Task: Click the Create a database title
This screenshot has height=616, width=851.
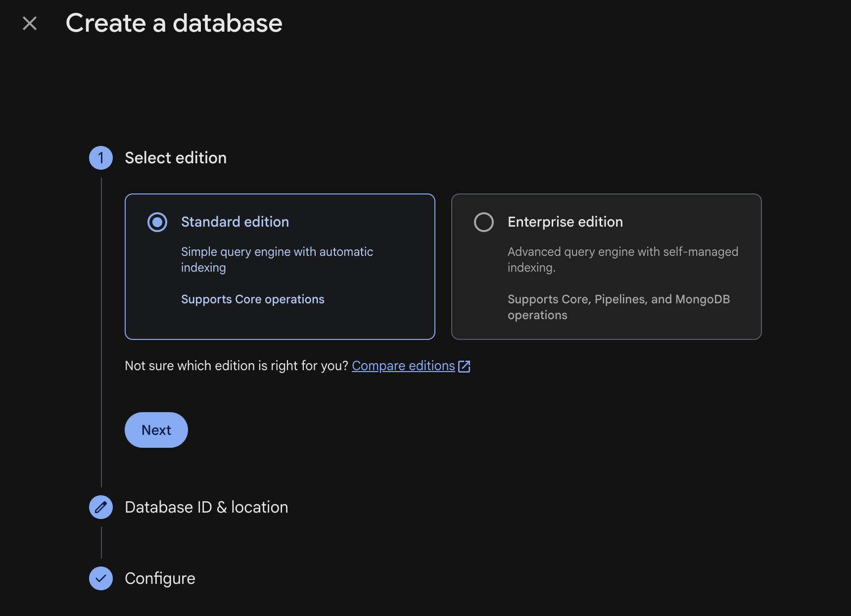Action: [174, 23]
